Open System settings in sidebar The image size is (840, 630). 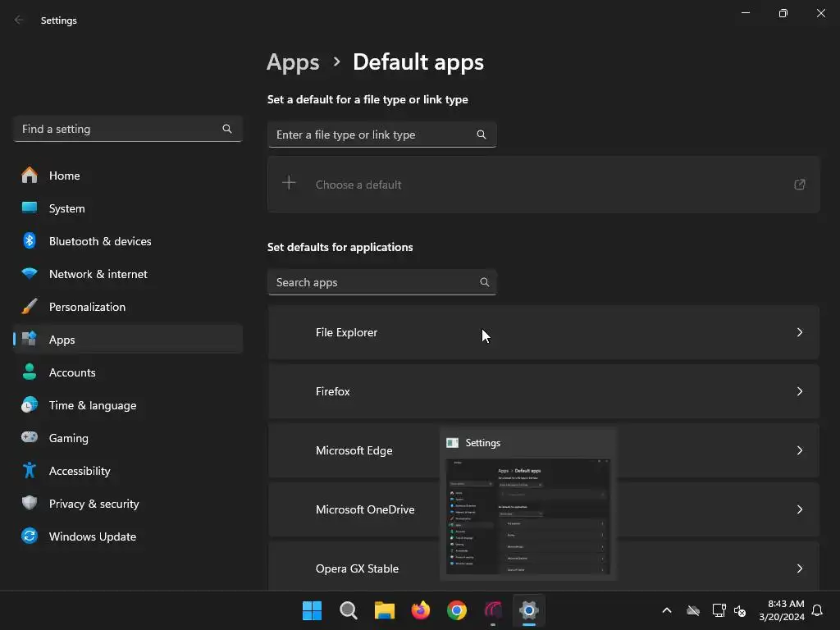click(127, 208)
